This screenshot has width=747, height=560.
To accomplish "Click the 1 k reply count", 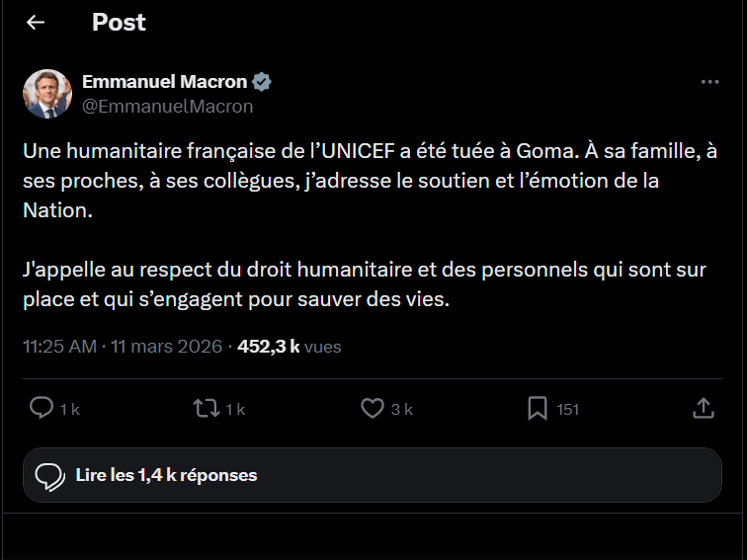I will (x=69, y=409).
